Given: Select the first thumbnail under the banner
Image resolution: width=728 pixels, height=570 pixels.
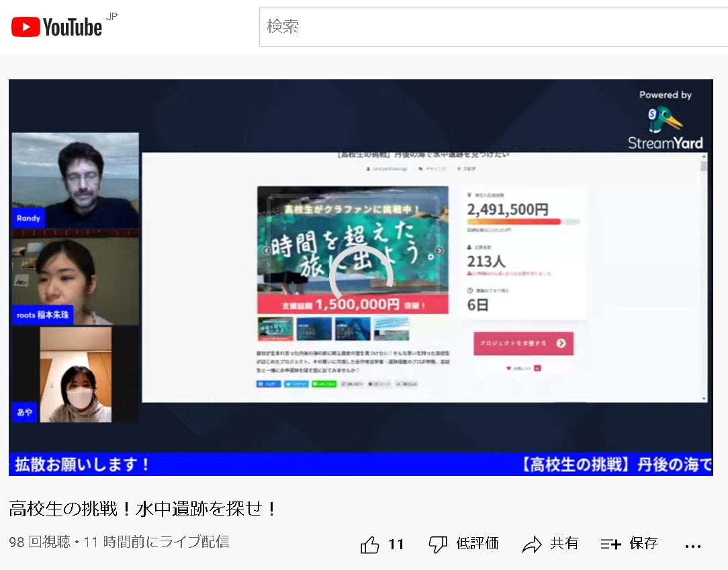Looking at the screenshot, I should (275, 329).
